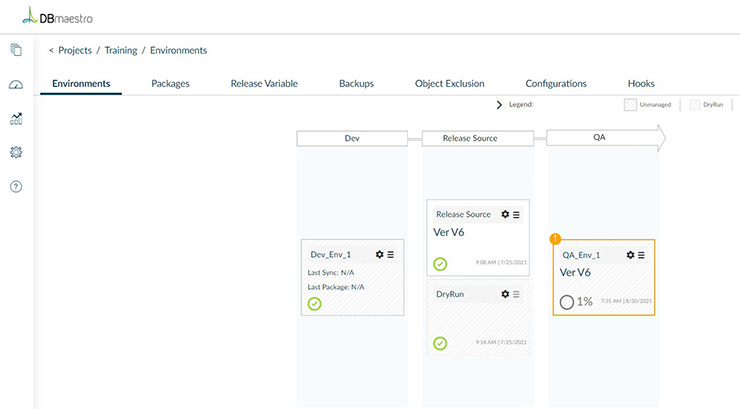Switch to the Object Exclusion tab

point(449,84)
